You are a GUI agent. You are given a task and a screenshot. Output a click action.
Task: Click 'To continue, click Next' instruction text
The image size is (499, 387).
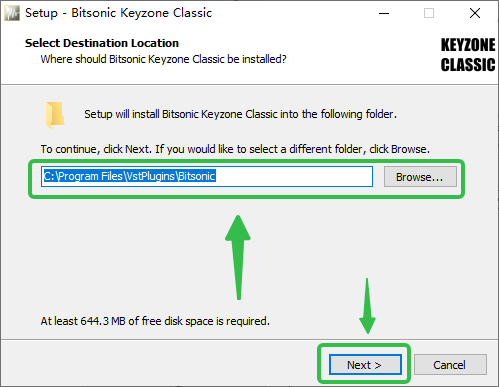235,149
